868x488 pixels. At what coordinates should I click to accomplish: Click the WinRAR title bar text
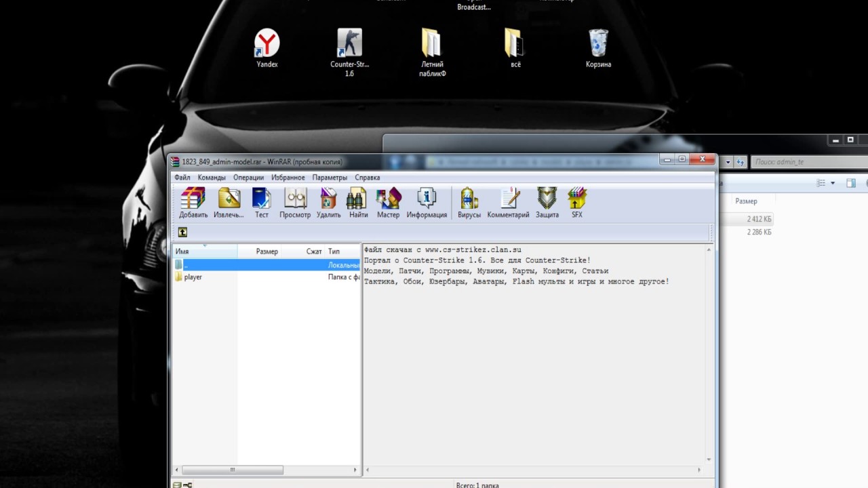pyautogui.click(x=262, y=162)
